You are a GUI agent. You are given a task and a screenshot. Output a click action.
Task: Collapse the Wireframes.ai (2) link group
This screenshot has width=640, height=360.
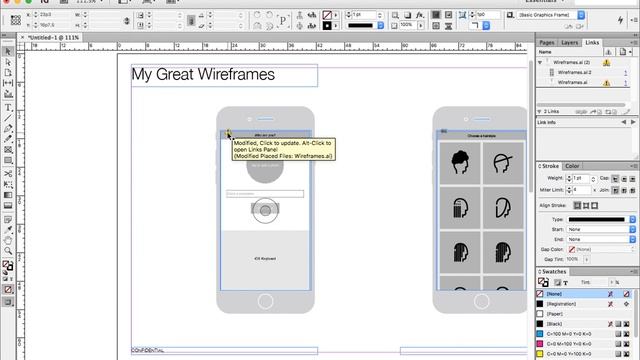(x=540, y=62)
